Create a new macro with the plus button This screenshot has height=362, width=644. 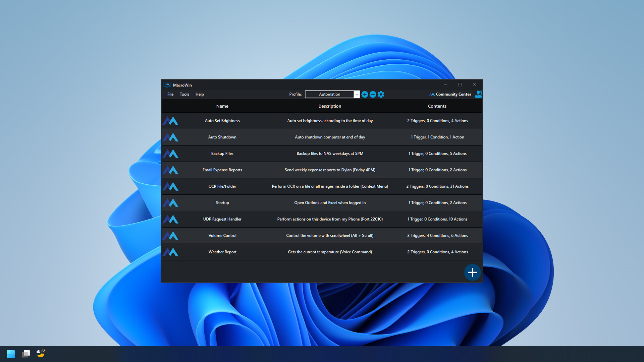(472, 272)
